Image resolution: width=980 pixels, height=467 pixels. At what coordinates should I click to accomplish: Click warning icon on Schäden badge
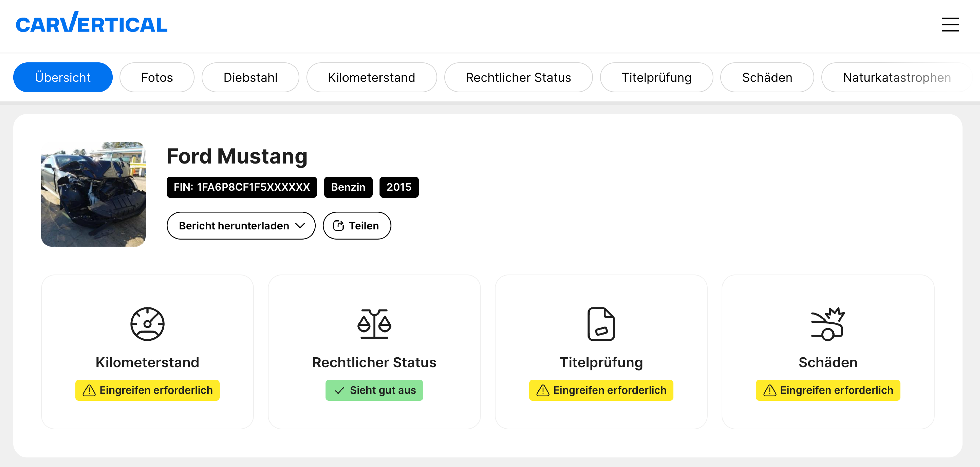770,390
